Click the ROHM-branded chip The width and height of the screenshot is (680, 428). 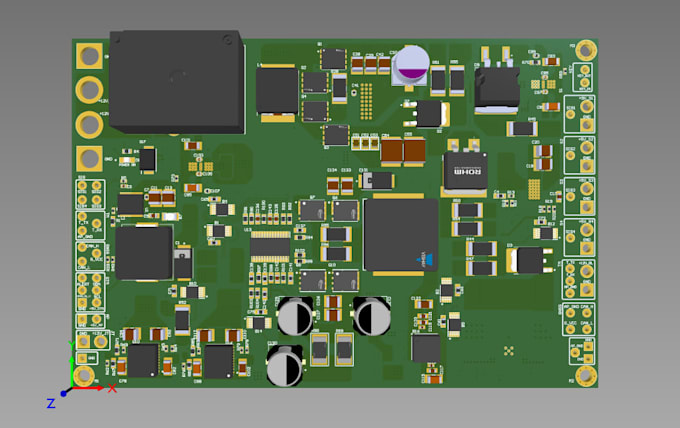(x=465, y=171)
